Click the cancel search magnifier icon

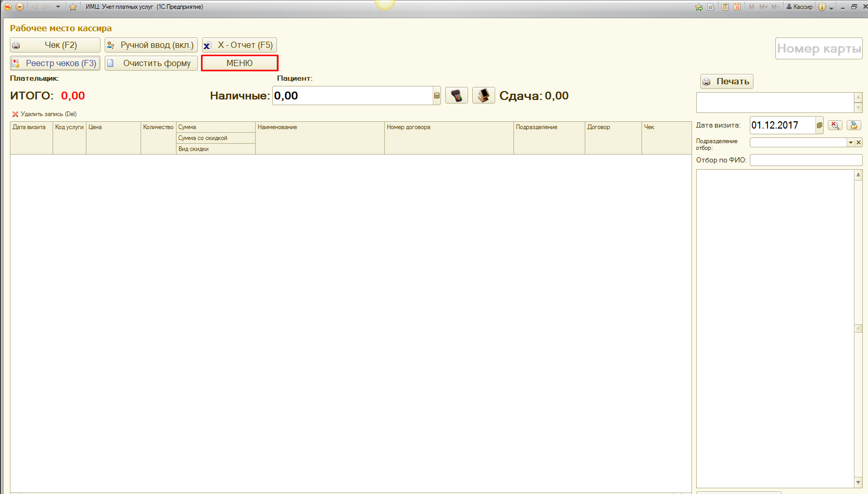(x=835, y=125)
